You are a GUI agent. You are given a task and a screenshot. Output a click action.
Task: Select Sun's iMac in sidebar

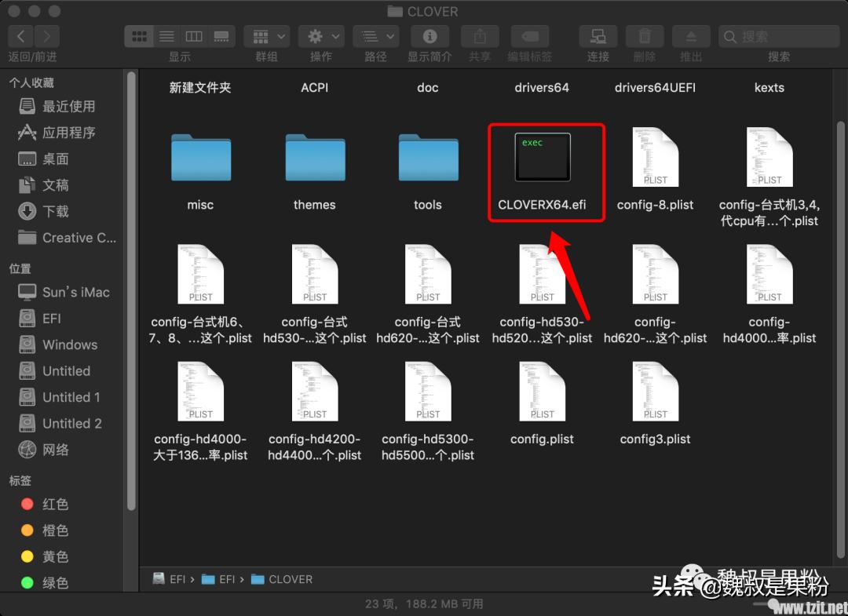tap(75, 293)
